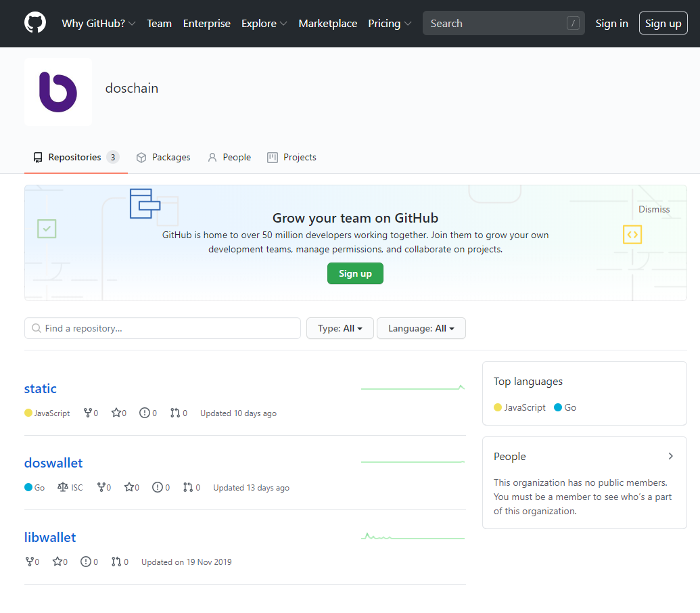This screenshot has height=613, width=700.
Task: Click the repositories count badge 3
Action: point(113,157)
